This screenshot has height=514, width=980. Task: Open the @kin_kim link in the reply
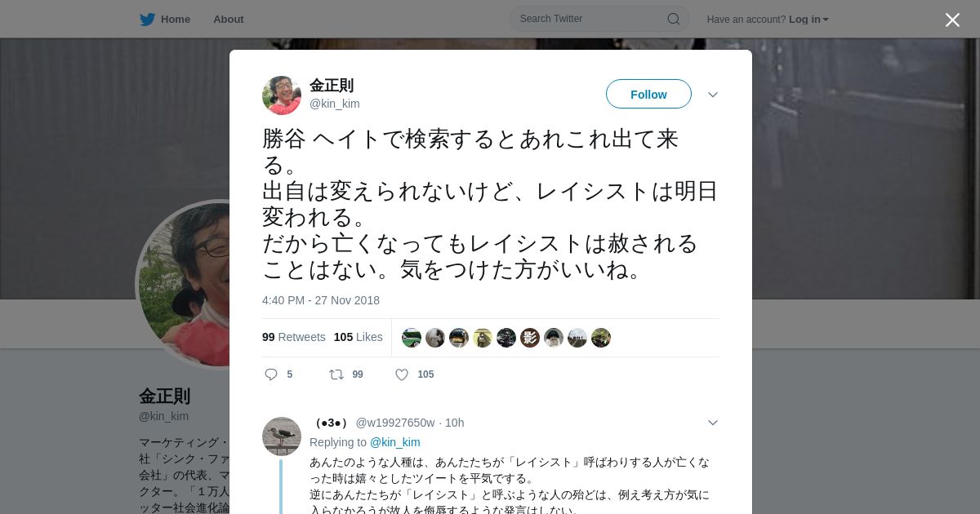tap(395, 442)
